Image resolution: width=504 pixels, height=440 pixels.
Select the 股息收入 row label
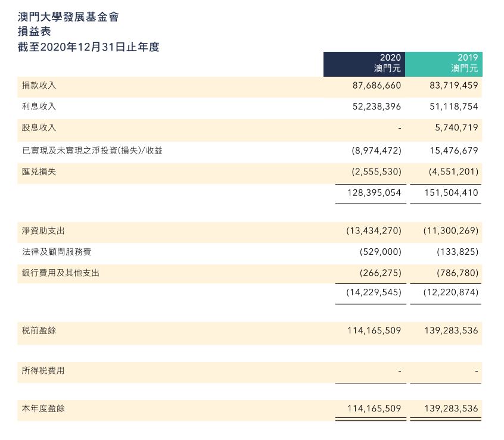pos(39,127)
